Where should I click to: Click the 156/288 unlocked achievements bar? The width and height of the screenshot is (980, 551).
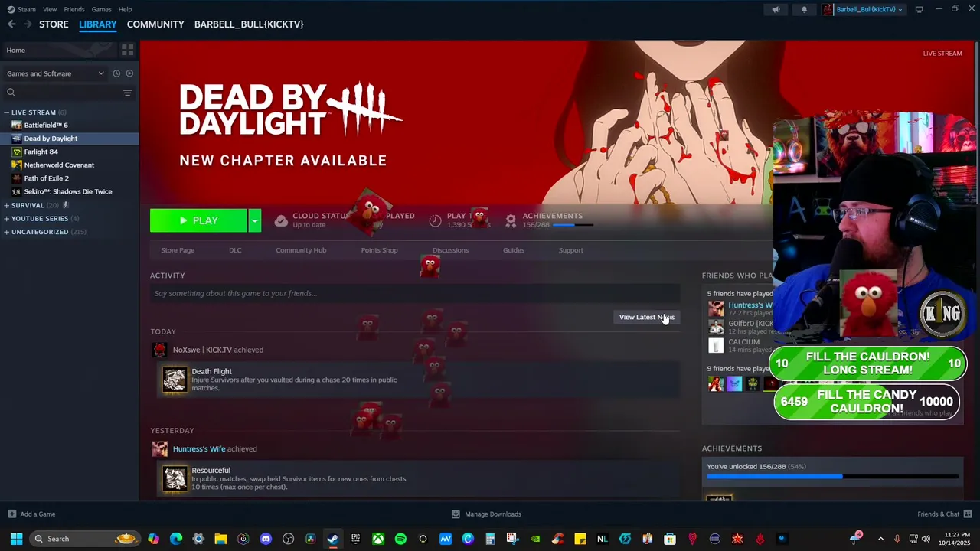tap(832, 476)
